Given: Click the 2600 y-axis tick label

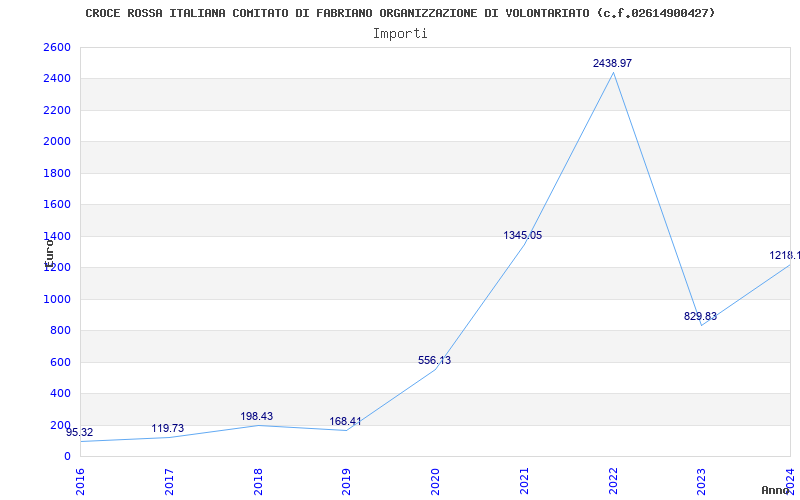Looking at the screenshot, I should pyautogui.click(x=57, y=47).
